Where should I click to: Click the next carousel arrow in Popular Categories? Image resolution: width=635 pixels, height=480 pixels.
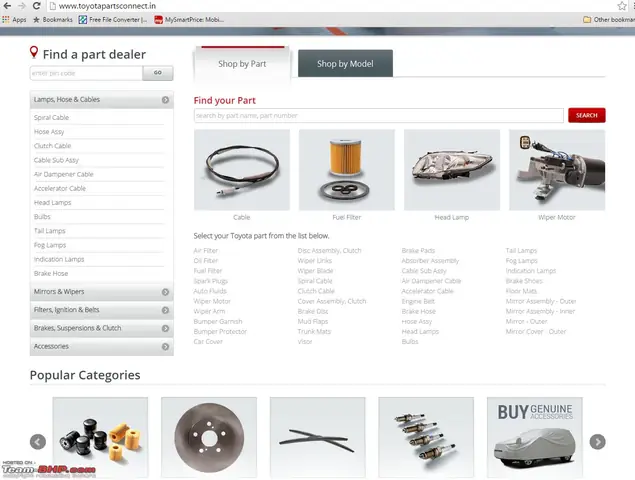tap(597, 442)
